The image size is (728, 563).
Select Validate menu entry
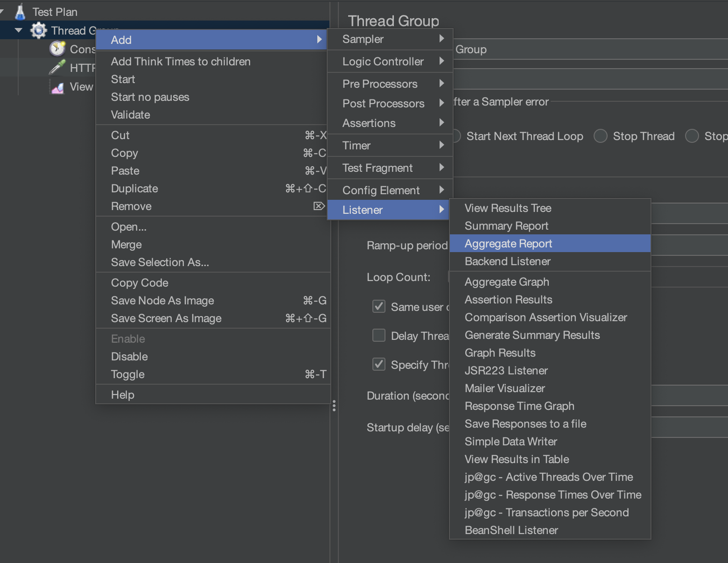(212, 115)
